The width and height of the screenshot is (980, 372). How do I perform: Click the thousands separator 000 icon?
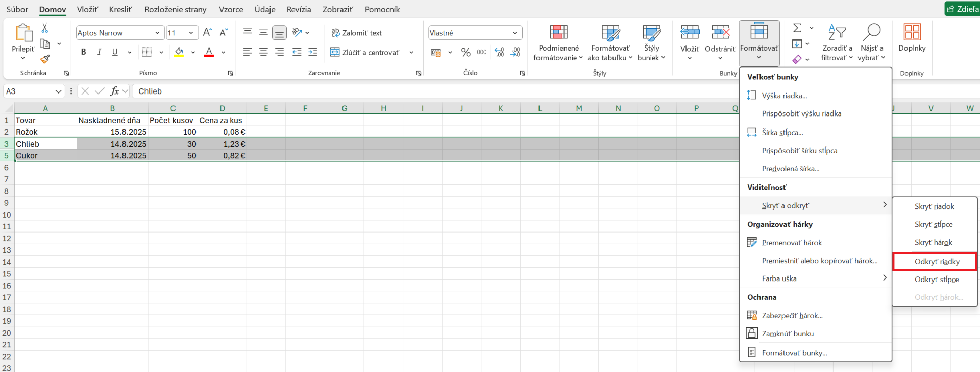tap(481, 52)
